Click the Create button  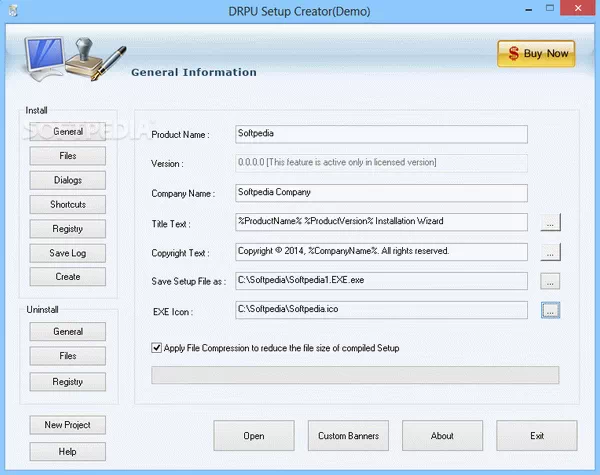[68, 277]
